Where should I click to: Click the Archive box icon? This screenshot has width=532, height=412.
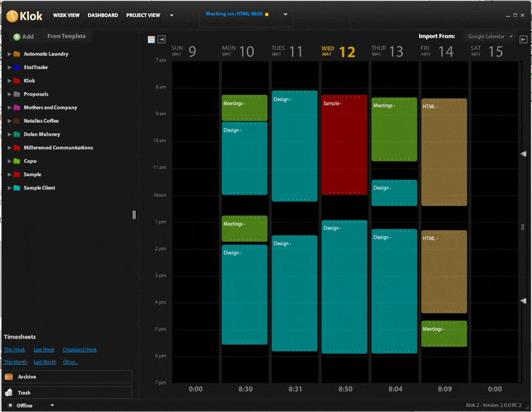coord(9,377)
